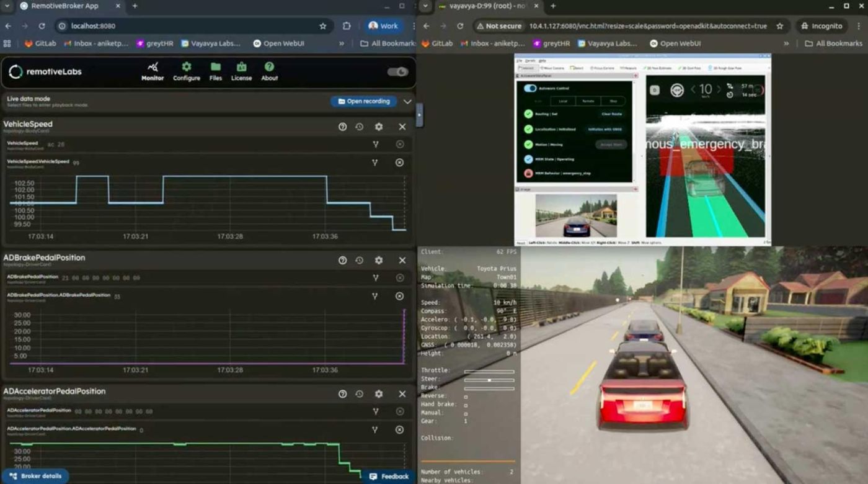Open settings for the VehicleSpeed panel
Image resolution: width=868 pixels, height=484 pixels.
[378, 127]
